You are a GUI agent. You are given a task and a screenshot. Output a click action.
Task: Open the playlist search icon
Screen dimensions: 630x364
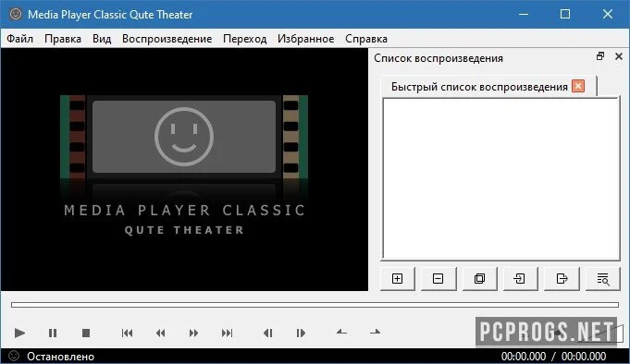coord(602,278)
